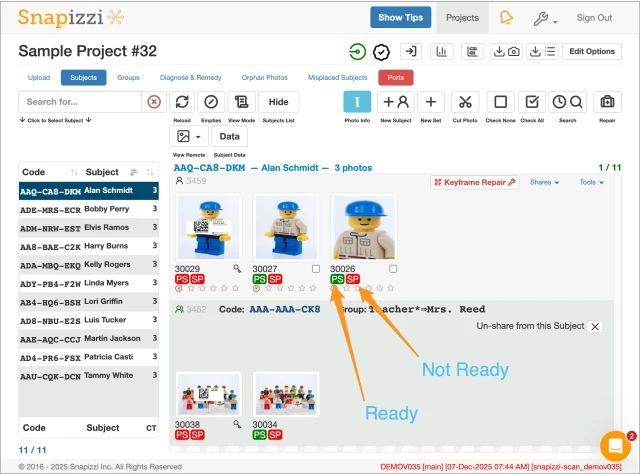Toggle the SP badge on photo 30027

[x=275, y=279]
